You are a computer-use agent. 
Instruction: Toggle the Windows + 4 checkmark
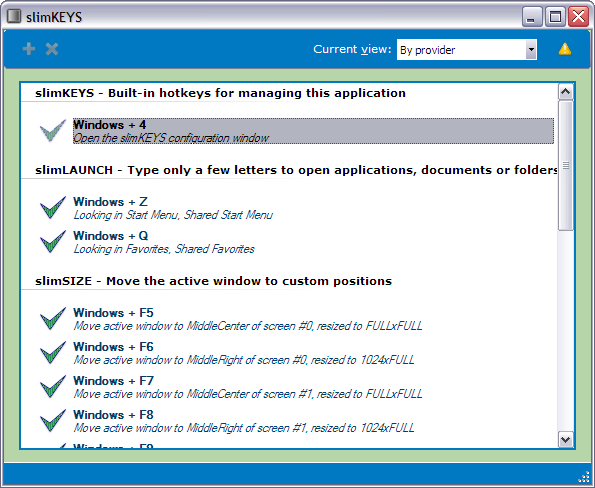click(52, 131)
